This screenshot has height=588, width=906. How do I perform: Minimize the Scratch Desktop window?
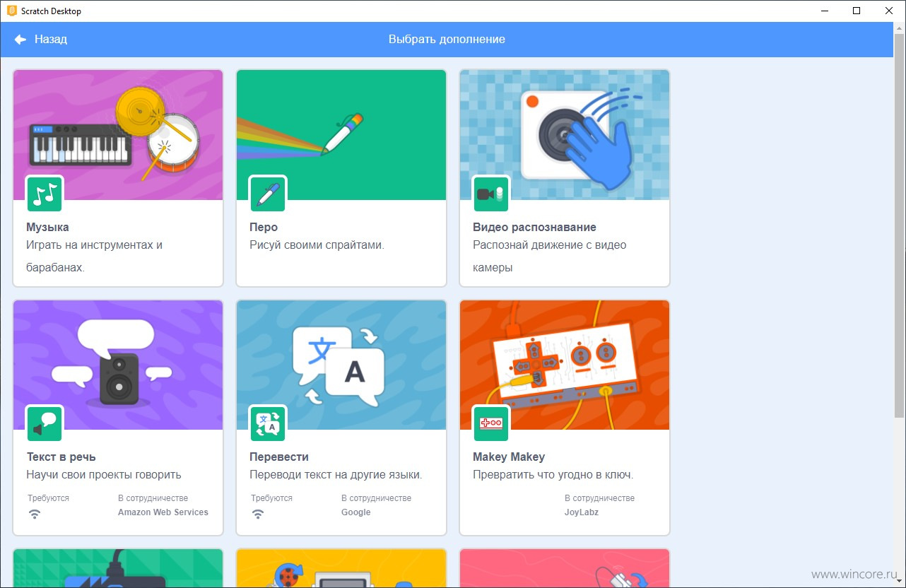pyautogui.click(x=824, y=11)
